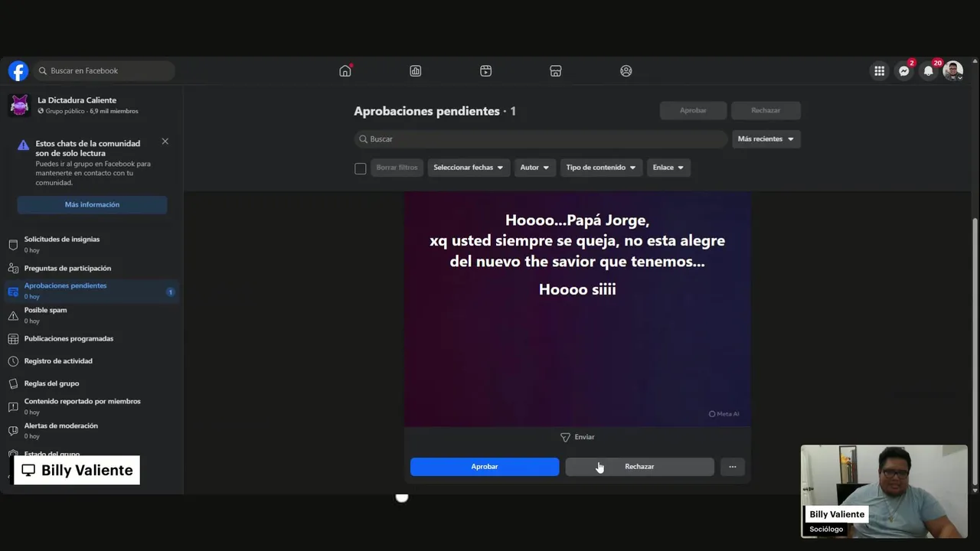Viewport: 980px width, 551px height.
Task: Open the post's three-dot more options
Action: pos(733,467)
